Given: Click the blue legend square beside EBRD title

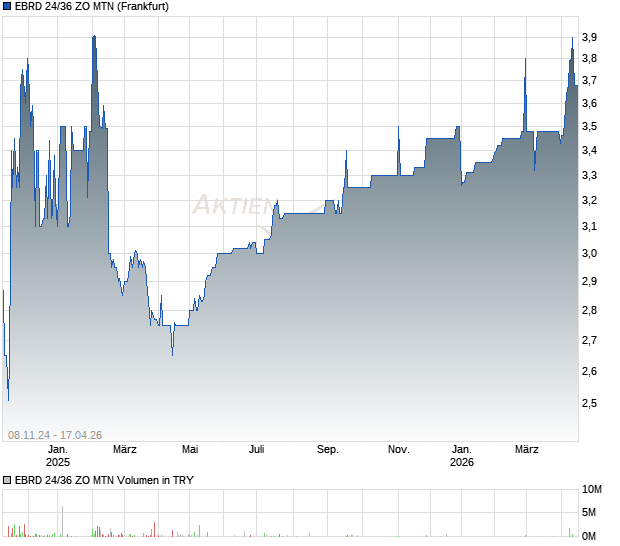Looking at the screenshot, I should pyautogui.click(x=7, y=6).
